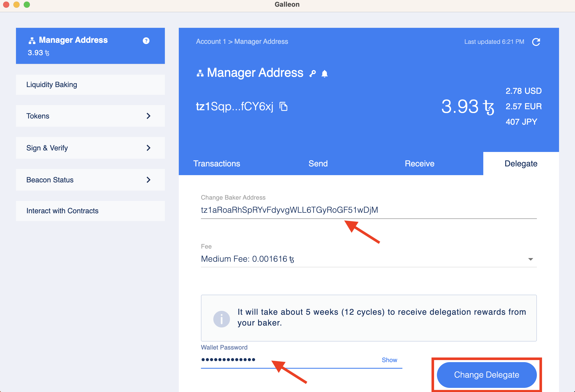Open notifications via the bell icon
575x392 pixels.
click(x=325, y=74)
